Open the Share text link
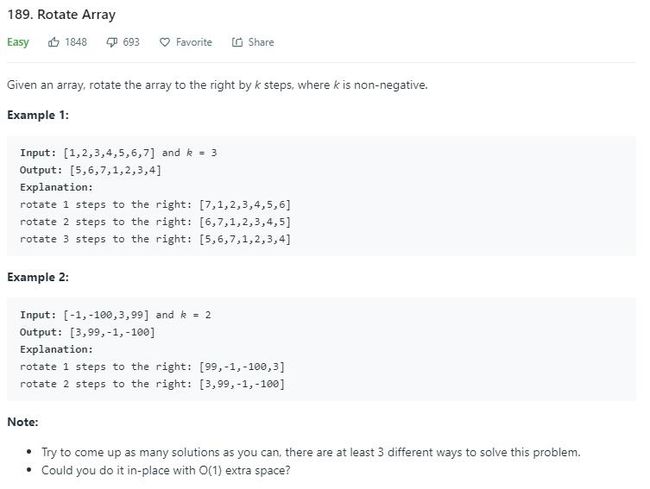This screenshot has height=489, width=650. click(x=261, y=42)
